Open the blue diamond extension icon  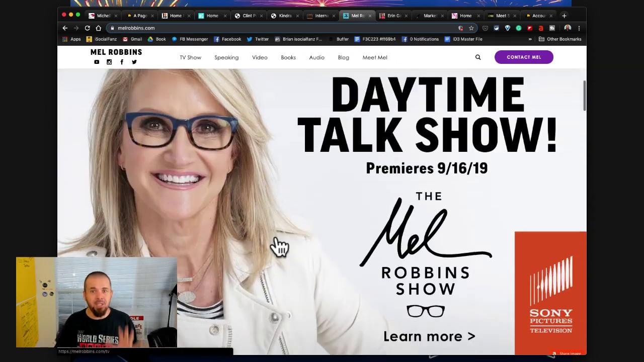coord(508,28)
